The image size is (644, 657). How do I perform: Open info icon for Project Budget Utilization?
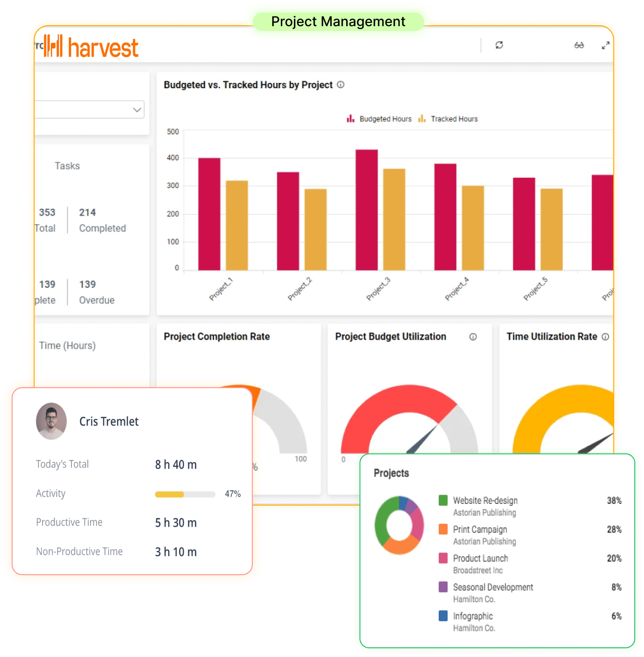click(473, 337)
